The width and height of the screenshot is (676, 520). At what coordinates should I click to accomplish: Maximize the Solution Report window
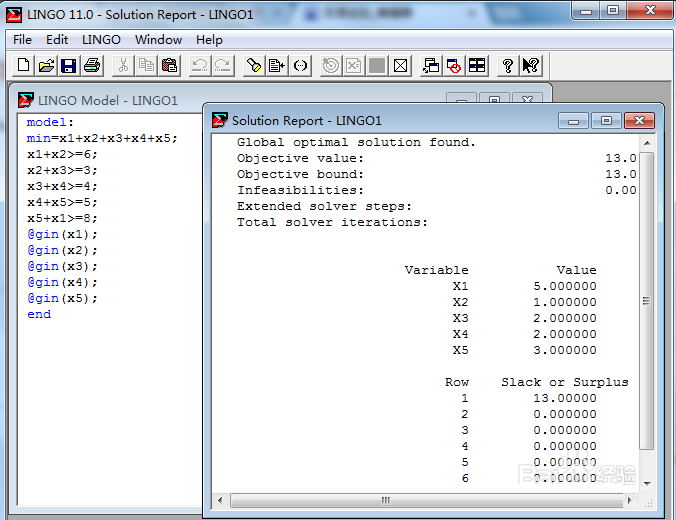[x=606, y=121]
